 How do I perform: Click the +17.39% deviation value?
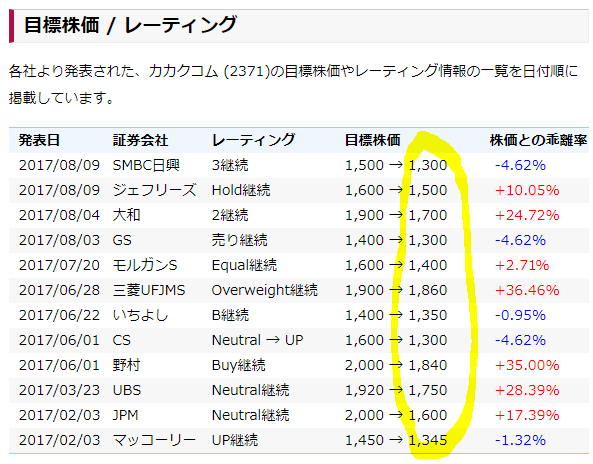coord(527,415)
